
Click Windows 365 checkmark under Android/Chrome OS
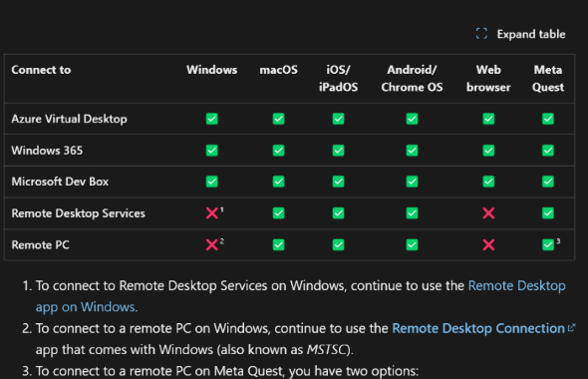tap(412, 151)
